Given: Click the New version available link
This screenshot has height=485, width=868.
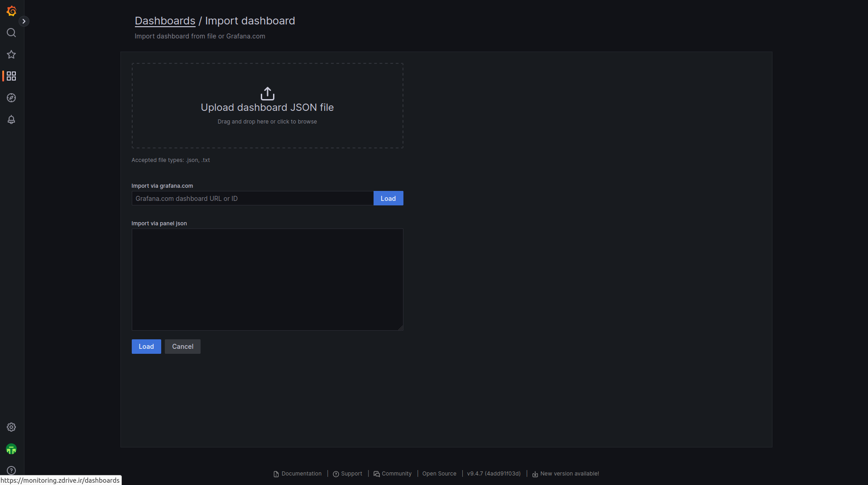Looking at the screenshot, I should coord(569,474).
